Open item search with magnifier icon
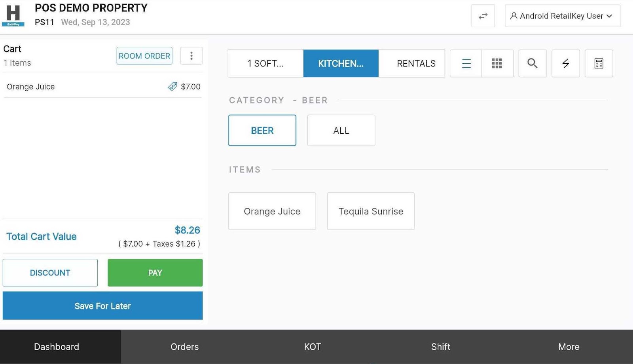 532,63
